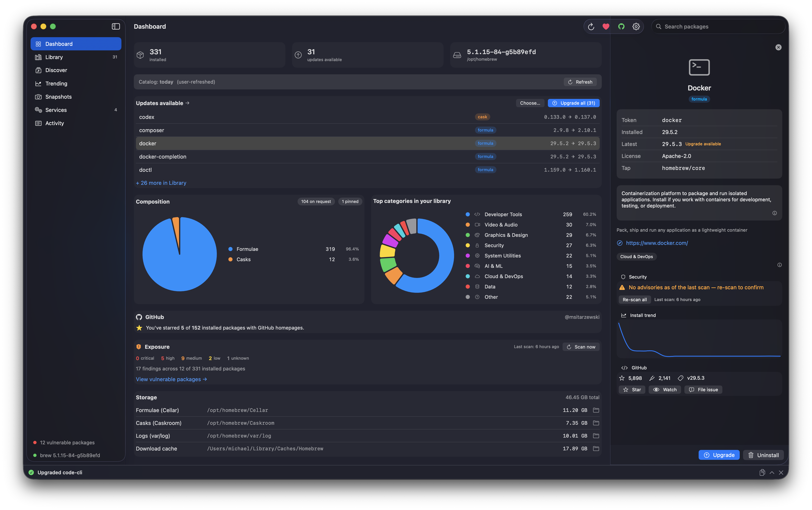Open Services in the sidebar

(x=76, y=110)
